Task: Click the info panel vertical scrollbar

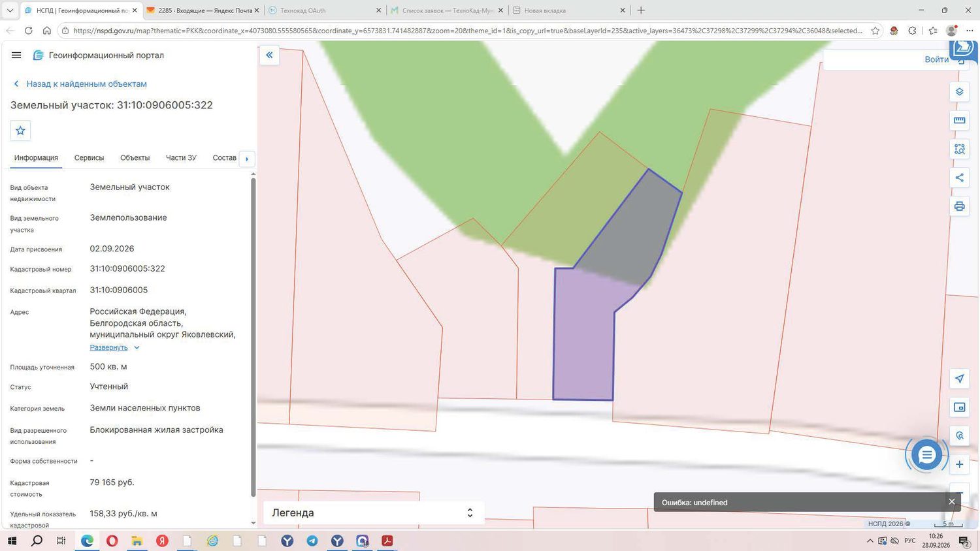Action: coord(253,336)
